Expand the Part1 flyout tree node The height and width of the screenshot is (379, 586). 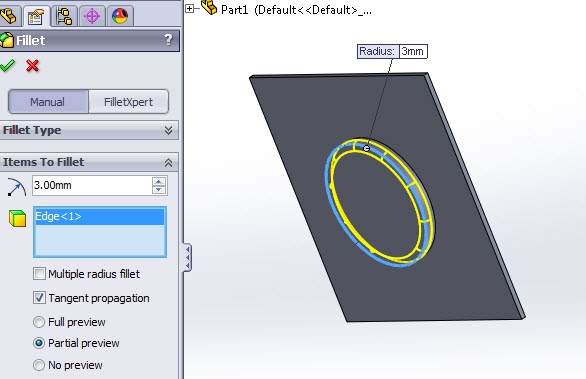[189, 8]
